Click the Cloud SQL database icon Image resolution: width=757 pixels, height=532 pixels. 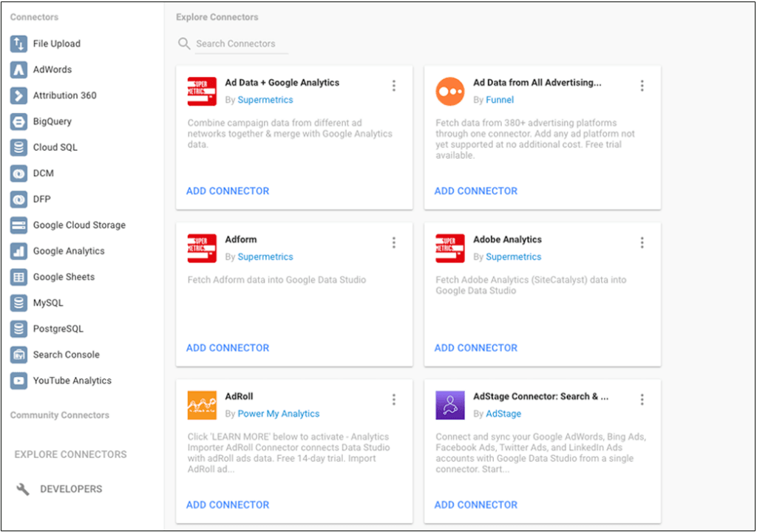tap(18, 147)
